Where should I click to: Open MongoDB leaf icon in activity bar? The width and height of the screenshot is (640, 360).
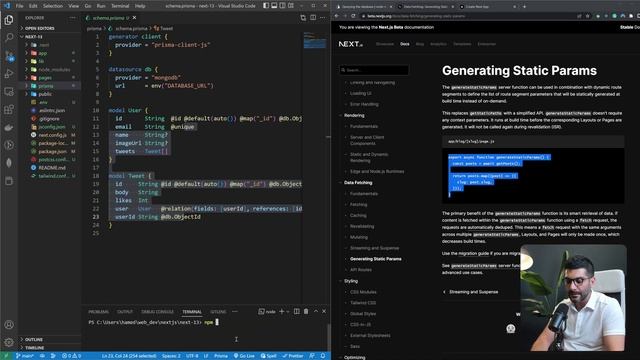click(9, 163)
